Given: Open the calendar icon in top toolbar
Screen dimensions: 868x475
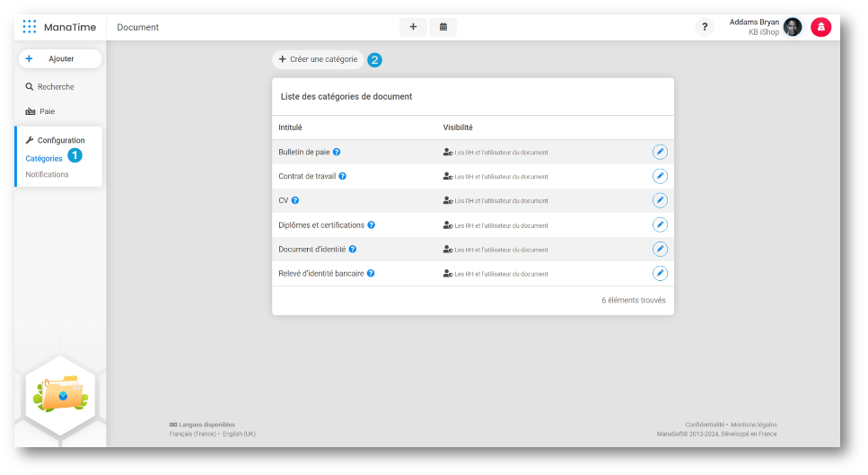Looking at the screenshot, I should [x=443, y=27].
